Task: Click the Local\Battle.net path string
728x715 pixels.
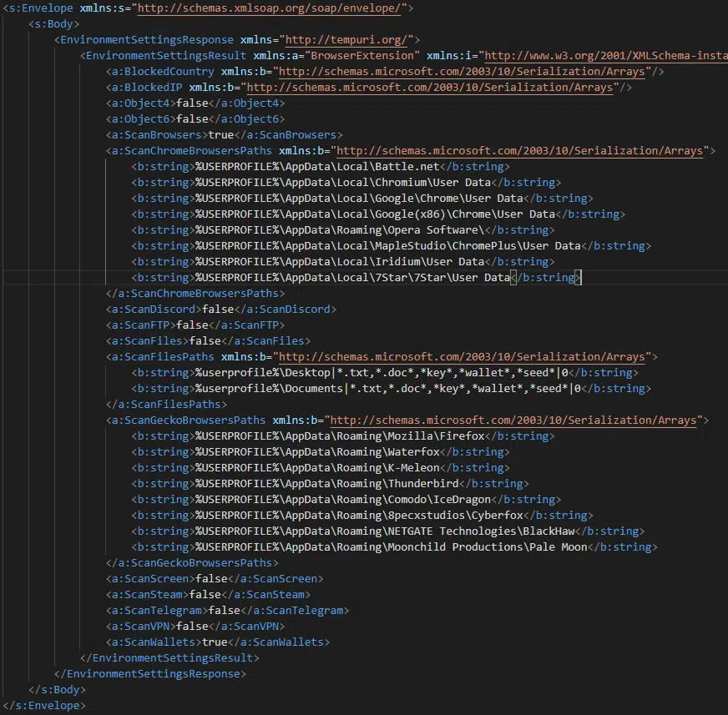Action: click(x=317, y=167)
